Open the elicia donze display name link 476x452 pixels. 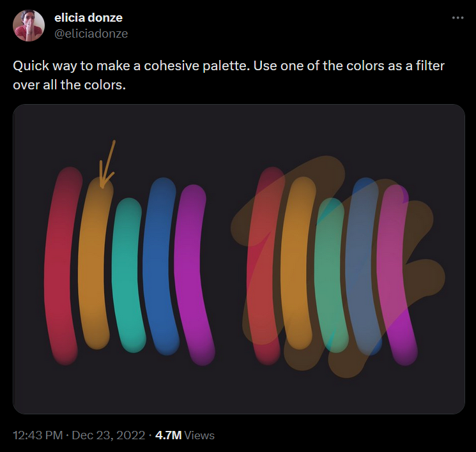[88, 17]
